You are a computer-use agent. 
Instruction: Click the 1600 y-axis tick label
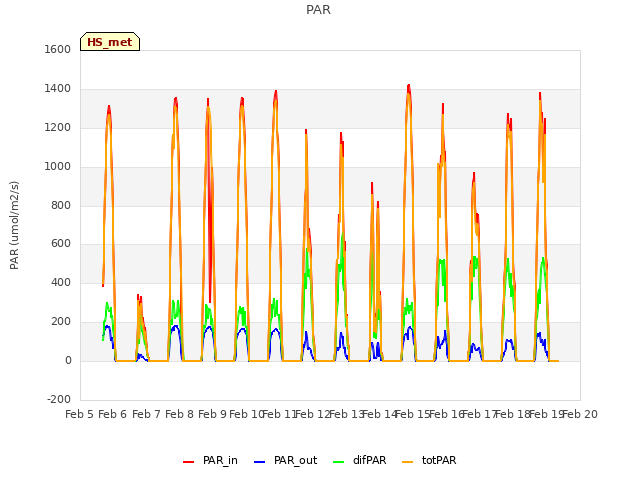[x=58, y=49]
